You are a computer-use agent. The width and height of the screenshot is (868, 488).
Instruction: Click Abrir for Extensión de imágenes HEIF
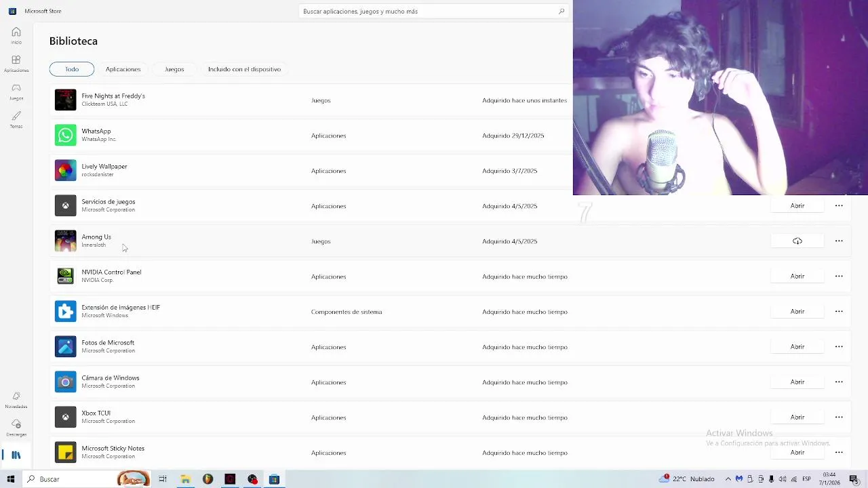797,311
